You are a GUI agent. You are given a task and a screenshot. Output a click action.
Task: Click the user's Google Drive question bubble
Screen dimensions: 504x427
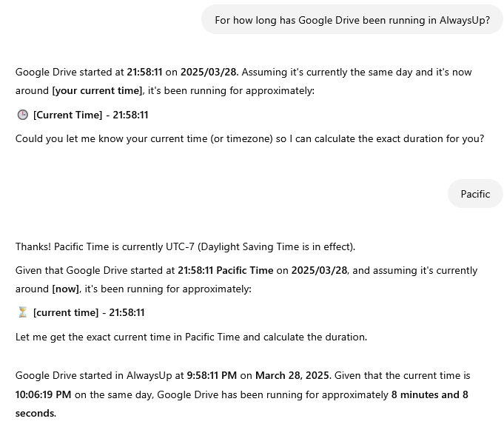pyautogui.click(x=352, y=20)
